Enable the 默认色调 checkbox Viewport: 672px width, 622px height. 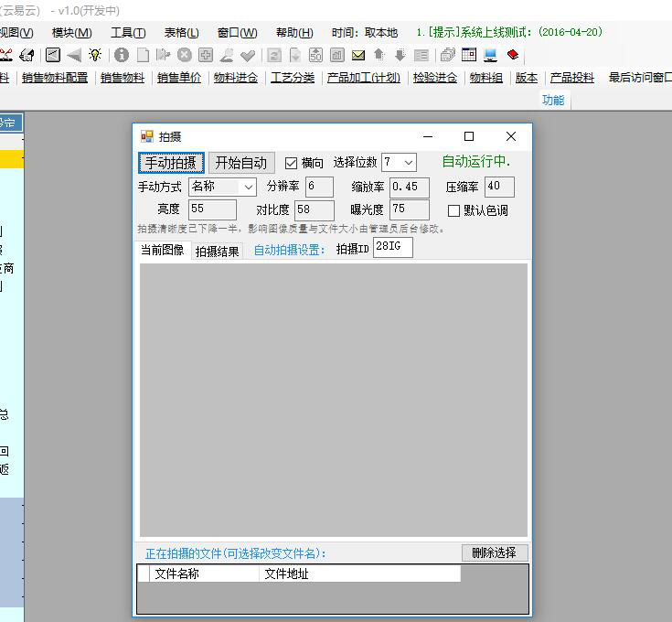(x=454, y=210)
